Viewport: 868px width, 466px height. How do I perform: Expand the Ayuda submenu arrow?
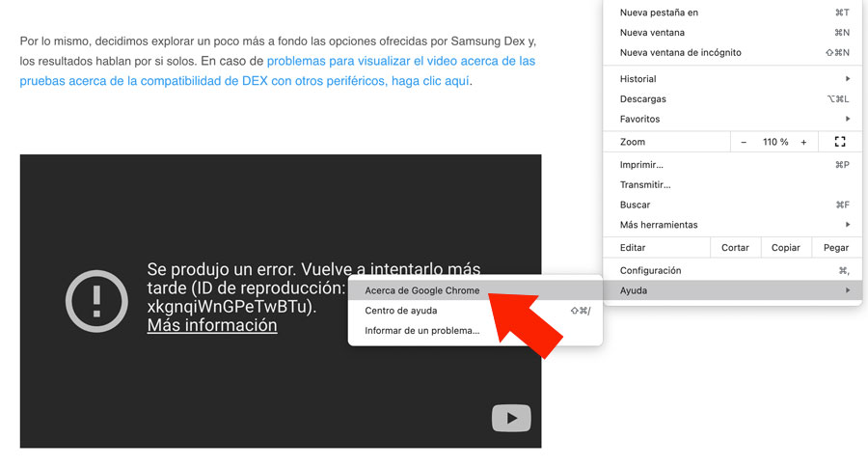[x=848, y=290]
